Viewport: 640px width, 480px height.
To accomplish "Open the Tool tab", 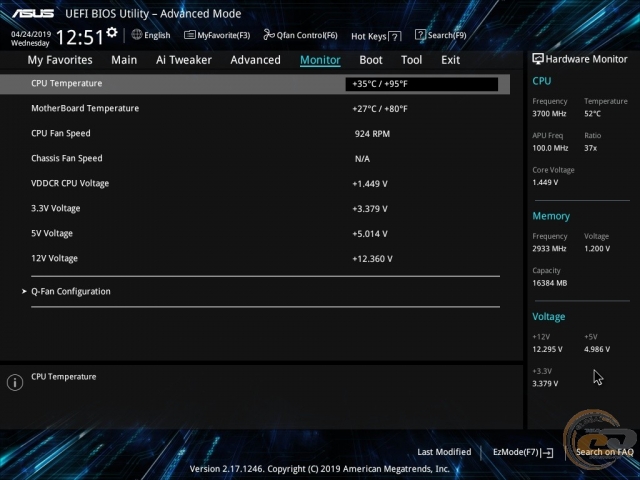I will point(411,60).
